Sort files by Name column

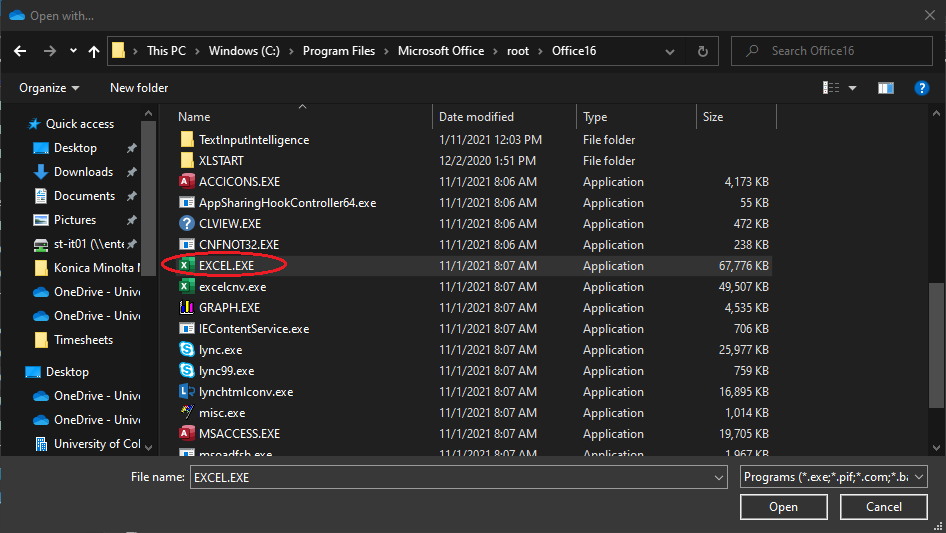pos(194,117)
